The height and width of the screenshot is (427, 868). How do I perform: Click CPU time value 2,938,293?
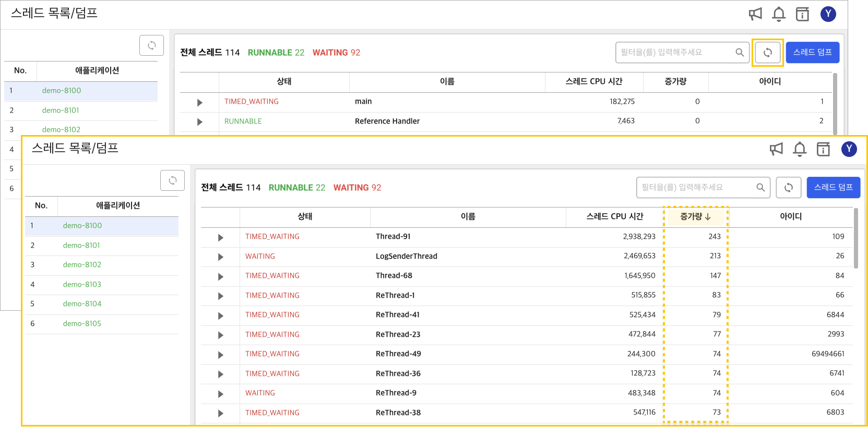pyautogui.click(x=639, y=237)
